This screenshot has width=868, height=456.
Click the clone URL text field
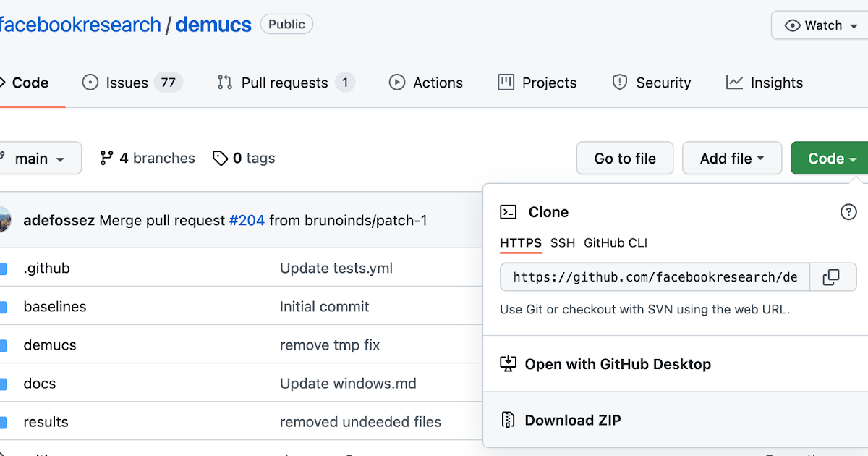click(x=654, y=277)
